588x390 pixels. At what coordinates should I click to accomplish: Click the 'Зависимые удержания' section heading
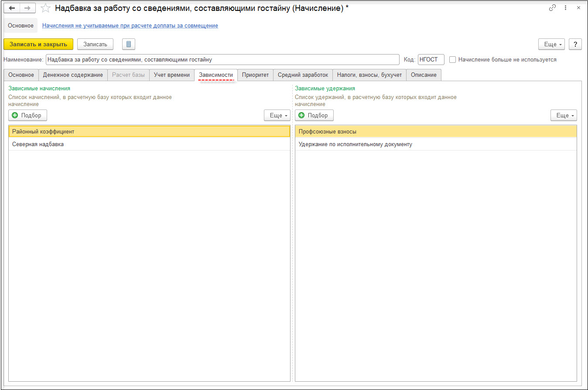(325, 88)
